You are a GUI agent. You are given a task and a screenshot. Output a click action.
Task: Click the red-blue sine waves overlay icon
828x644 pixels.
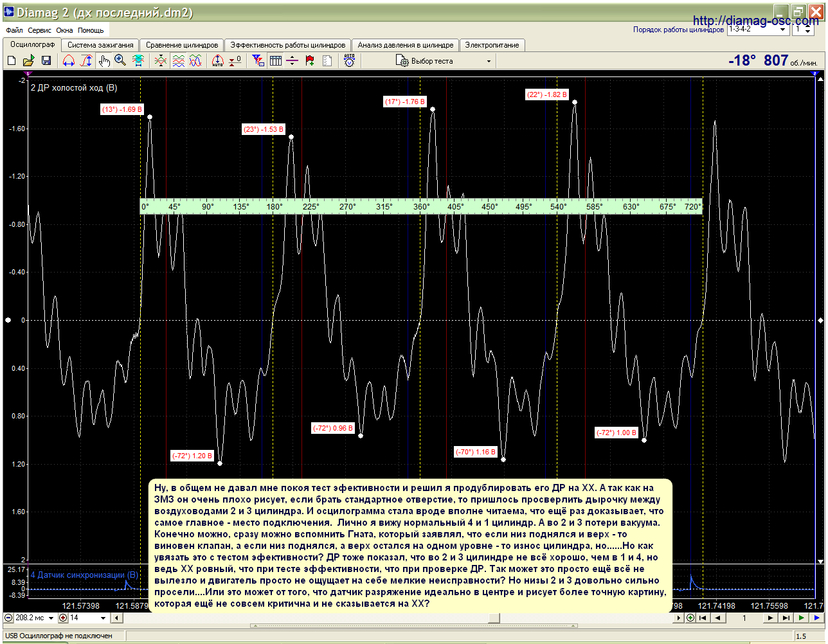195,60
